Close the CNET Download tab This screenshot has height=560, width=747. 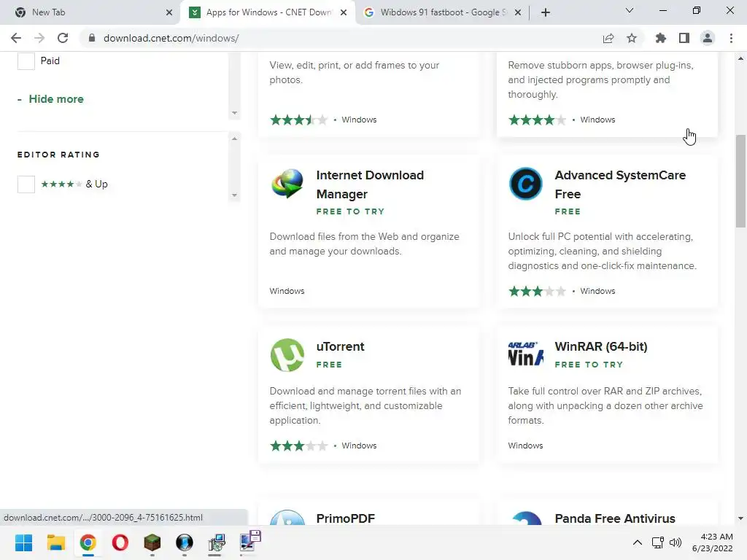[344, 12]
